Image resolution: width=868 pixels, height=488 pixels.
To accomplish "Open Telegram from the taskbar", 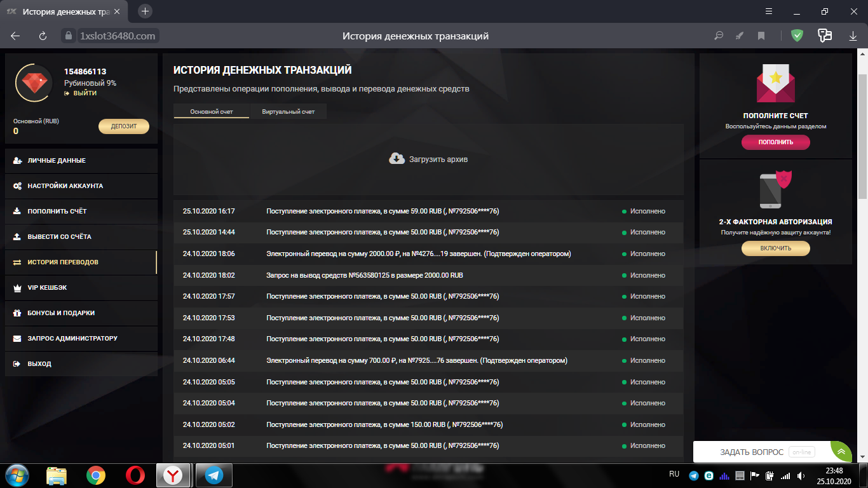I will 214,475.
